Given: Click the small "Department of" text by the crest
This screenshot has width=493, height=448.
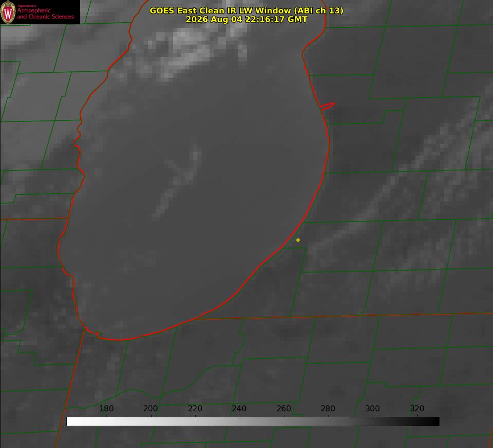Looking at the screenshot, I should pos(27,6).
